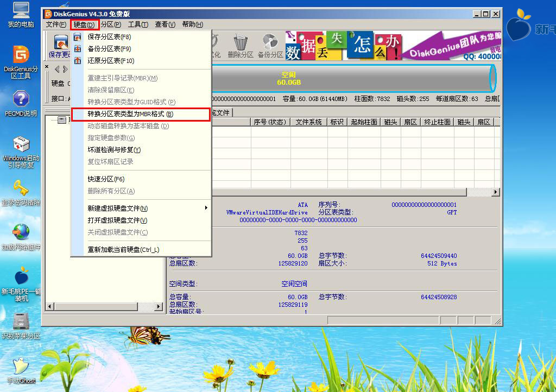
Task: Choose 还原分区表(F10) menu entry
Action: [141, 61]
